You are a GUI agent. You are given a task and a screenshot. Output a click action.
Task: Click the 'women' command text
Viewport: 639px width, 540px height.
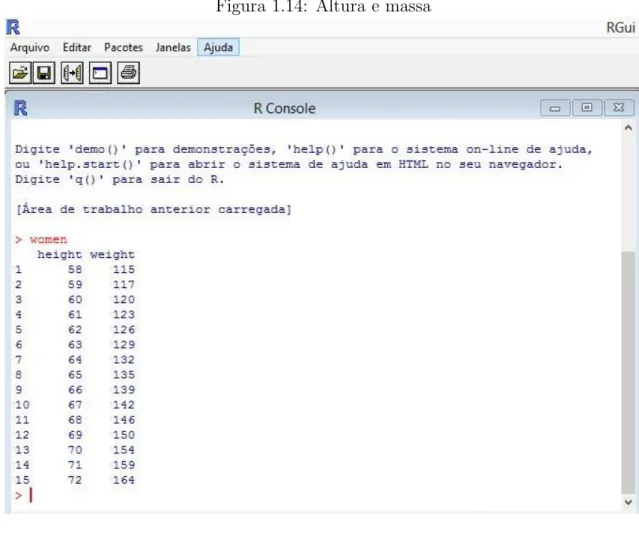click(x=48, y=240)
